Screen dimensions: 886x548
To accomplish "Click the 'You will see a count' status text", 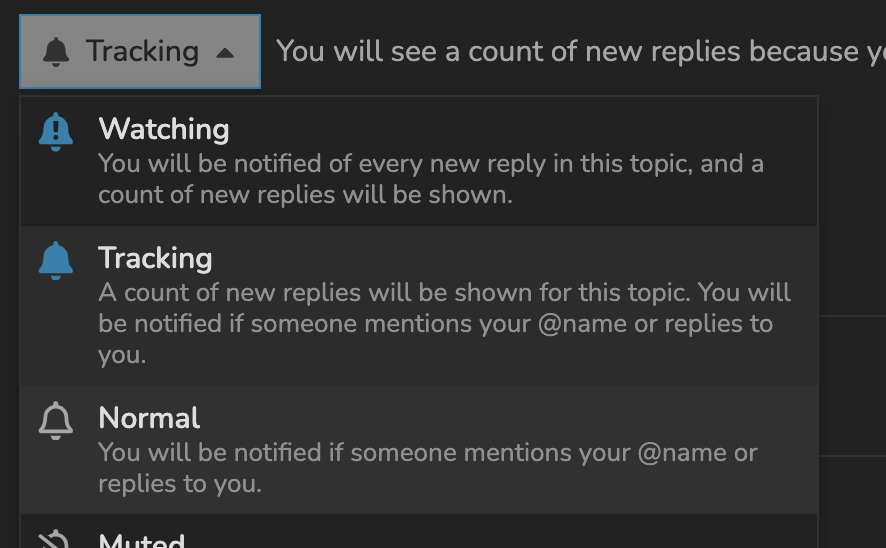I will (x=581, y=51).
